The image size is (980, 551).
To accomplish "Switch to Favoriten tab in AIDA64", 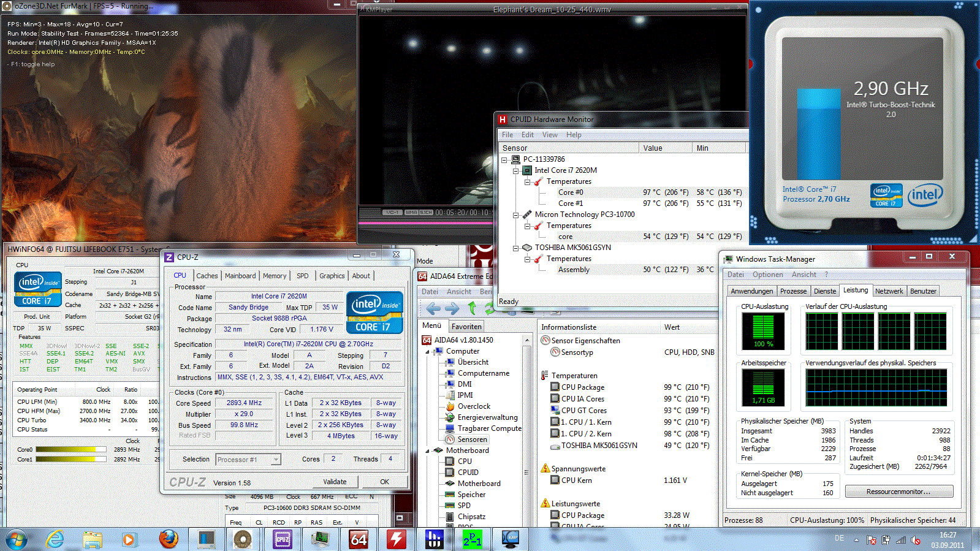I will [x=466, y=327].
